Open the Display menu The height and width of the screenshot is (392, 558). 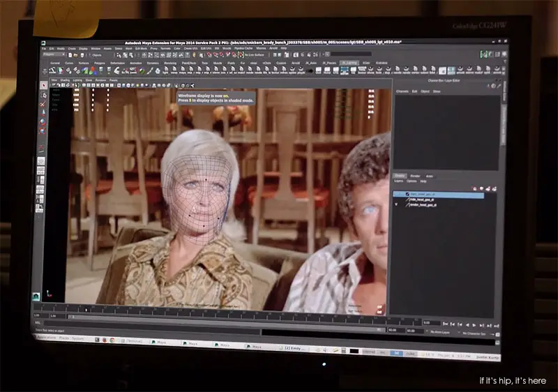point(83,48)
